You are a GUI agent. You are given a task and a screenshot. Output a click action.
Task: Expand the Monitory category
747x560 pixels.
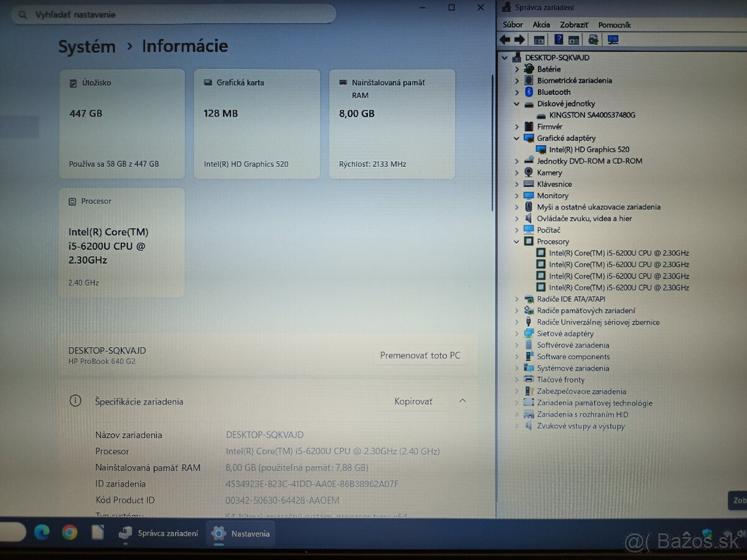[x=517, y=195]
